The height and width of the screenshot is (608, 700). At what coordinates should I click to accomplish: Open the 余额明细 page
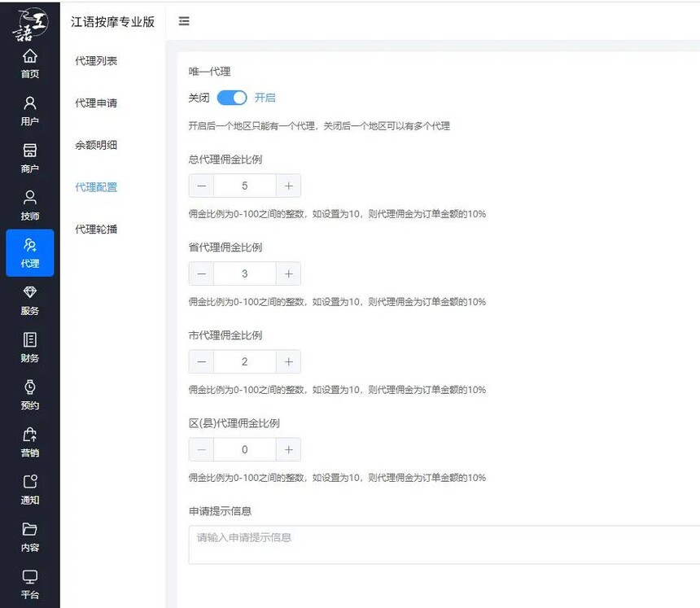96,145
